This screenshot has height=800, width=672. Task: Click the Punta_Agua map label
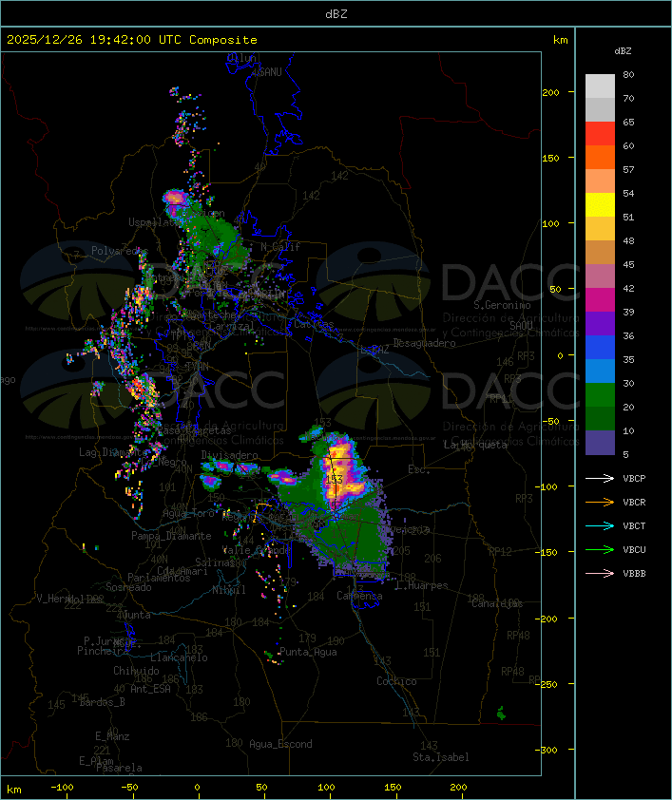[308, 652]
